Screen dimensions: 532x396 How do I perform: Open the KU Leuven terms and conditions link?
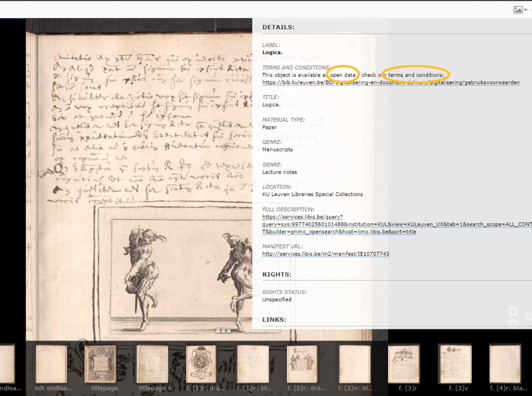[x=391, y=83]
